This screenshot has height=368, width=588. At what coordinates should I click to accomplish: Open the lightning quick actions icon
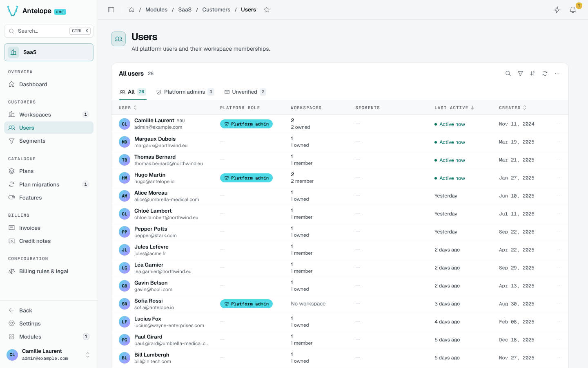pyautogui.click(x=557, y=10)
